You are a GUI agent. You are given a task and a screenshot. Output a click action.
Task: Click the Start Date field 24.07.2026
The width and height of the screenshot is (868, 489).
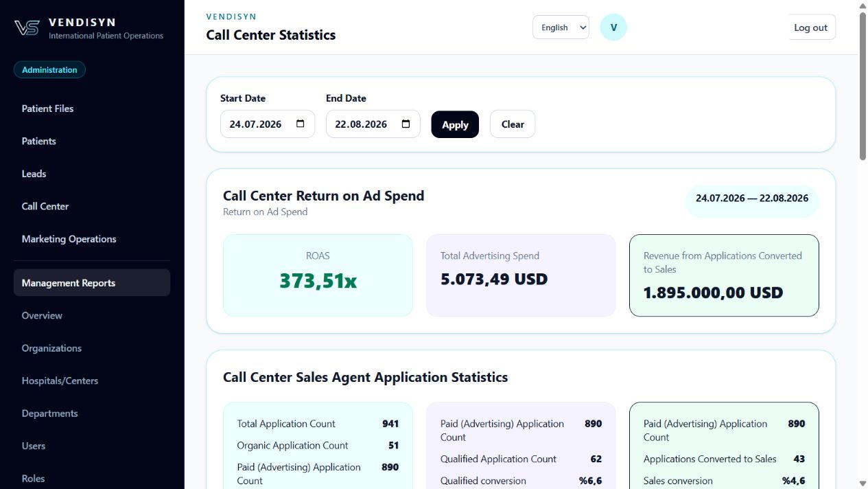click(268, 124)
